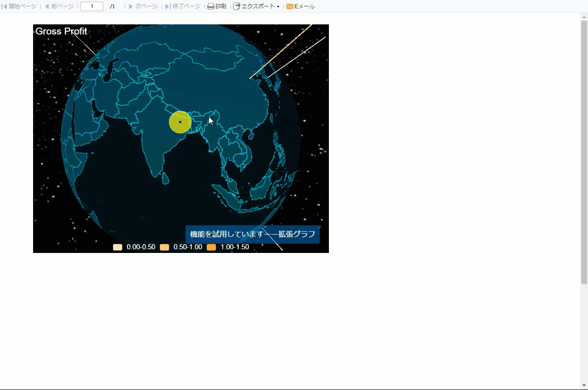Click the vertical scrollbar thumb
Image resolution: width=588 pixels, height=390 pixels.
[x=584, y=153]
